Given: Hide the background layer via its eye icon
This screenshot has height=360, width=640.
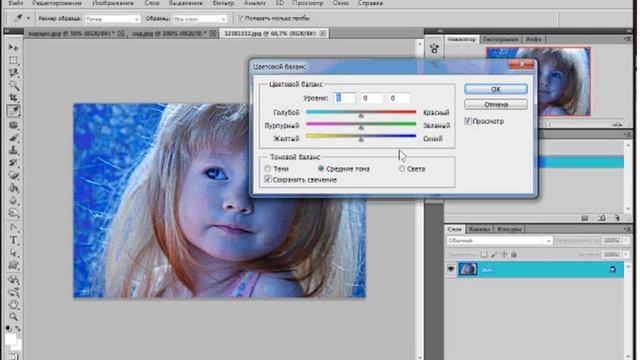Looking at the screenshot, I should (451, 269).
